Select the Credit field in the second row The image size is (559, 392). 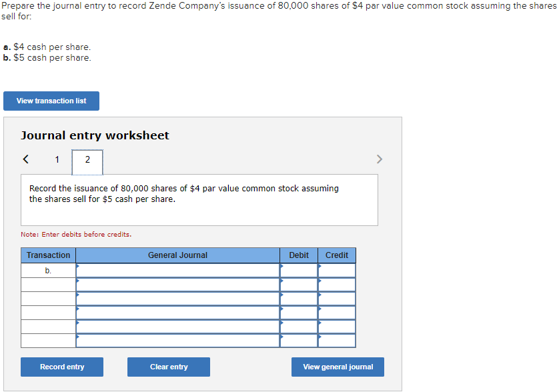pos(336,284)
